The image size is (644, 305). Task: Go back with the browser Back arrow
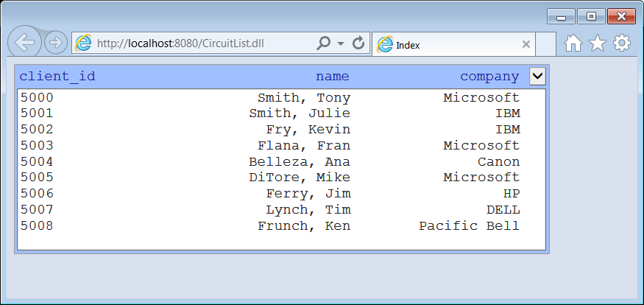[24, 42]
